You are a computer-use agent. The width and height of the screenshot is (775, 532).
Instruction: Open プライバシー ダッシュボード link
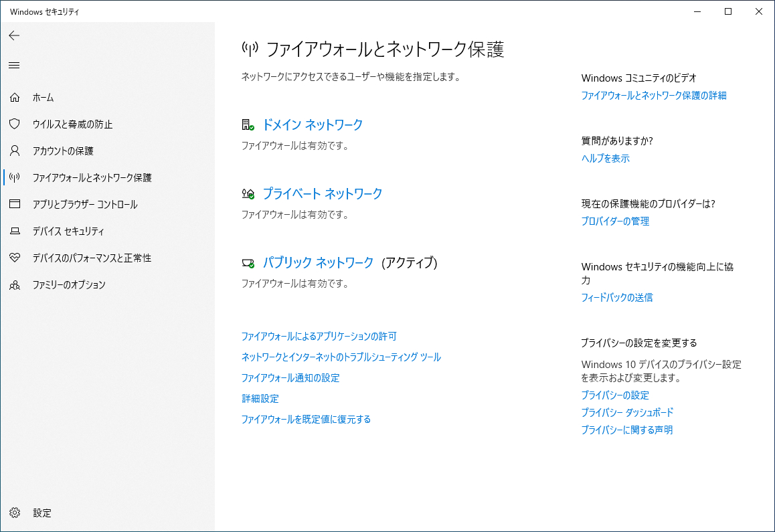[x=627, y=412]
